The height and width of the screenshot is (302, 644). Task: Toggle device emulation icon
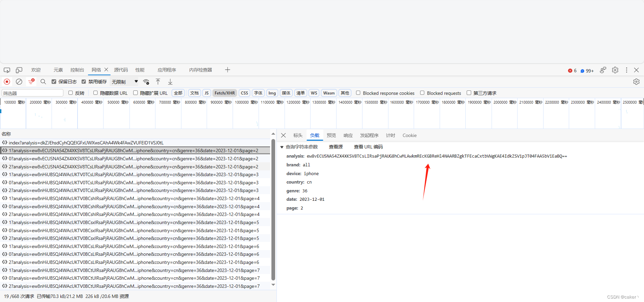(19, 70)
